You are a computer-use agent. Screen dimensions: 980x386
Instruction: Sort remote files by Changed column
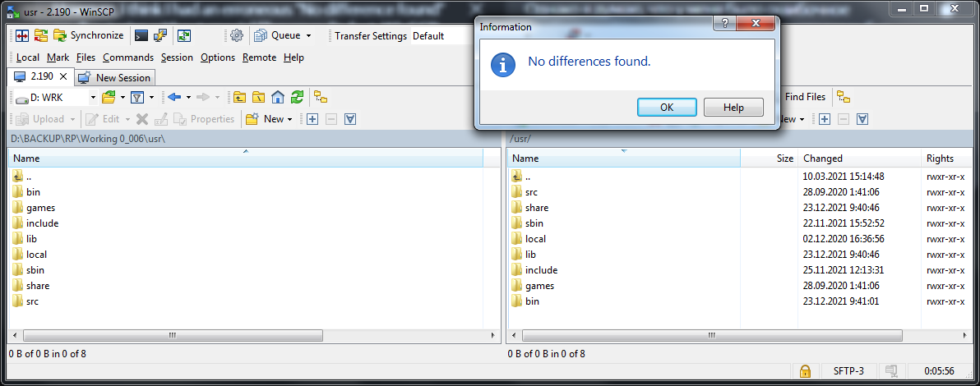click(823, 159)
